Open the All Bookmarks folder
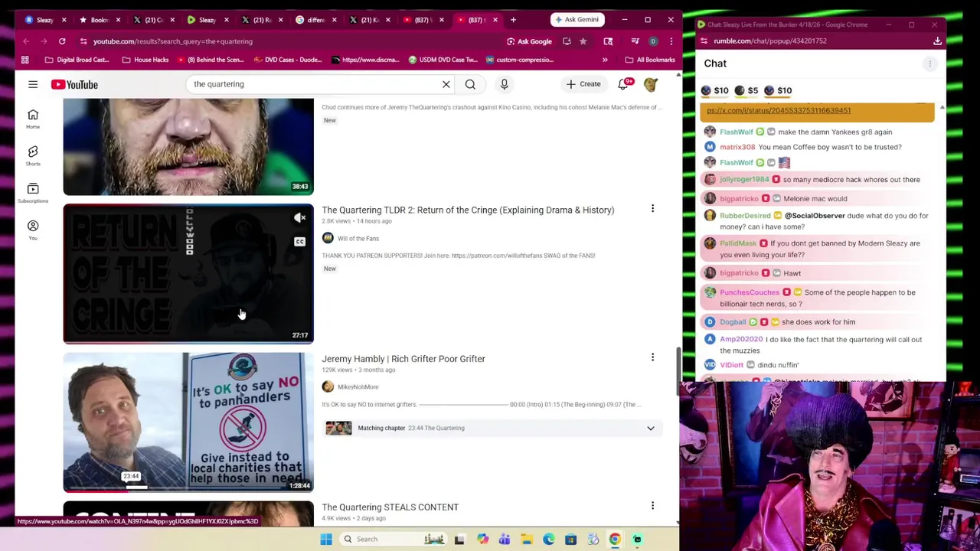The height and width of the screenshot is (551, 980). coord(650,60)
